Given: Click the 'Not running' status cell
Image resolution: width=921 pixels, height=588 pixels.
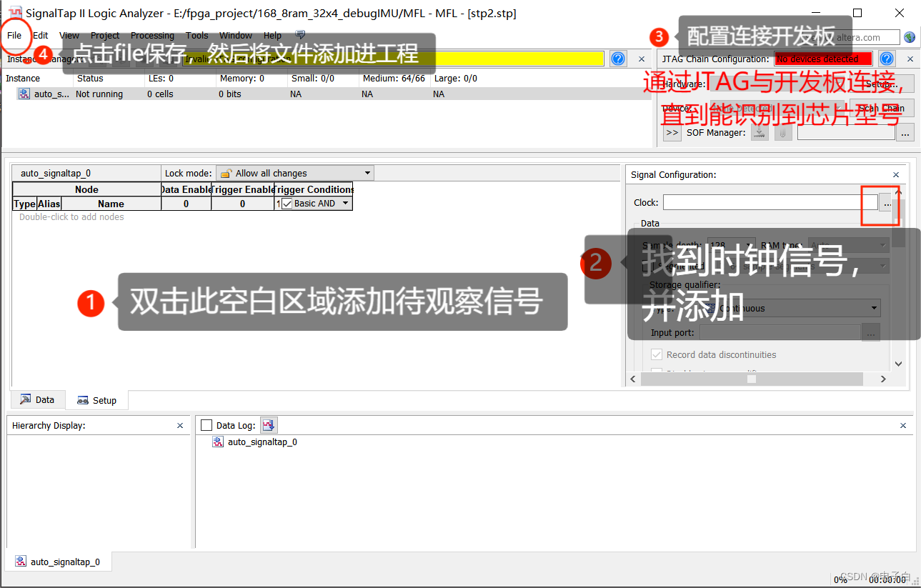Looking at the screenshot, I should click(99, 94).
